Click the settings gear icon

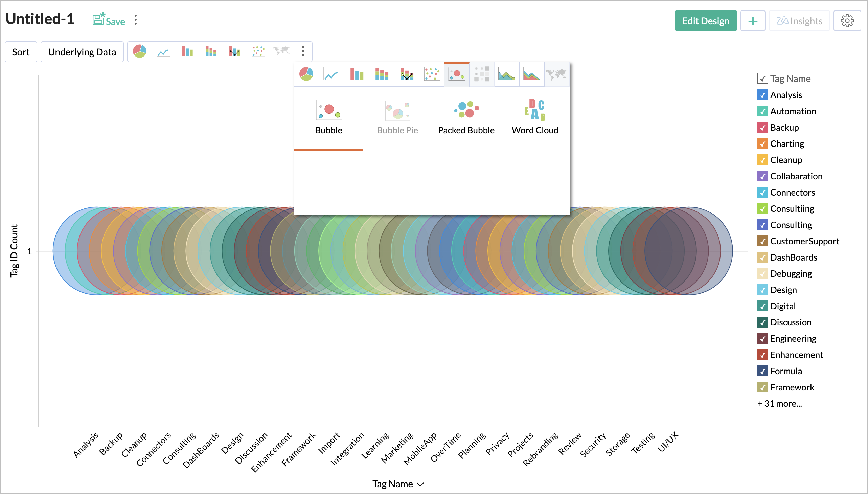[x=847, y=21]
